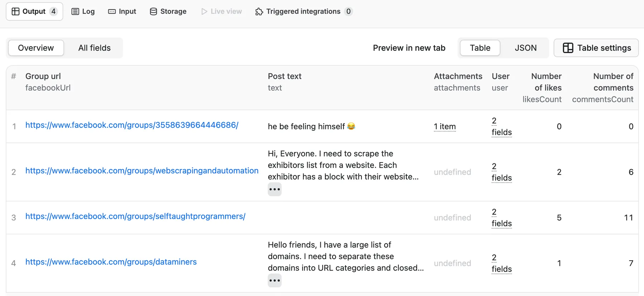Select Table display format
Screen dimensions: 644x296
pyautogui.click(x=480, y=48)
